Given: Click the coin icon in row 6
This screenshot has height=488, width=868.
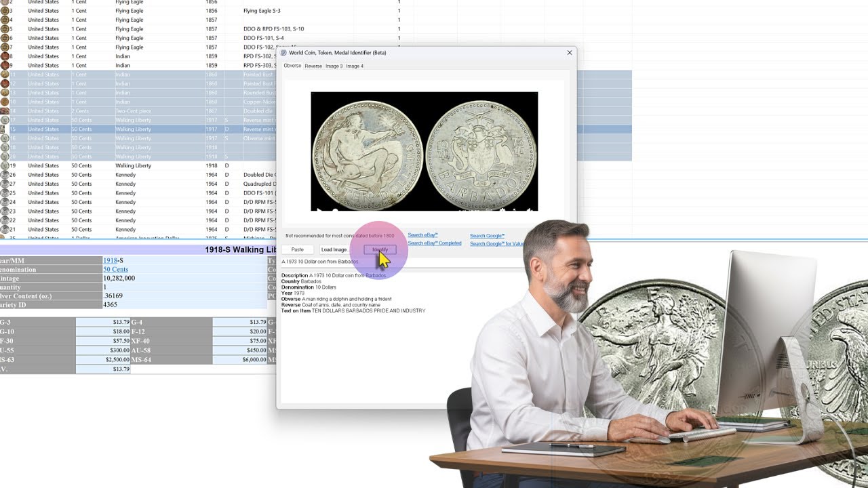Looking at the screenshot, I should [5, 38].
